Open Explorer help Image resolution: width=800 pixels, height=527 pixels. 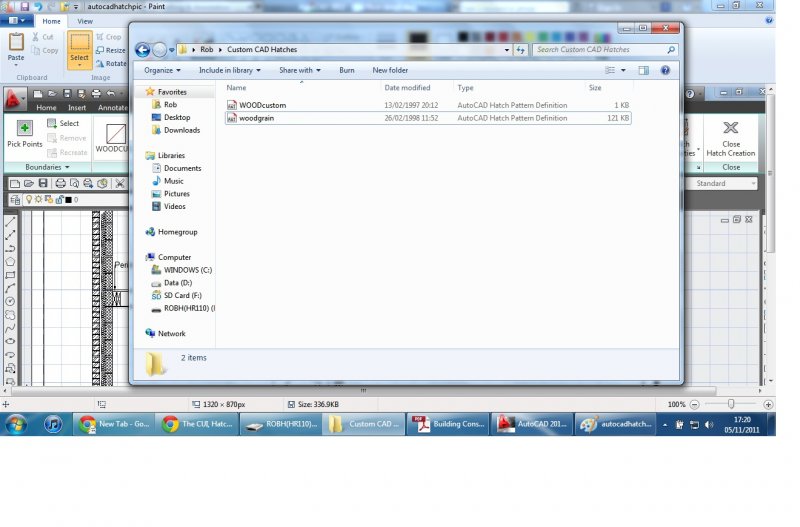pos(665,70)
